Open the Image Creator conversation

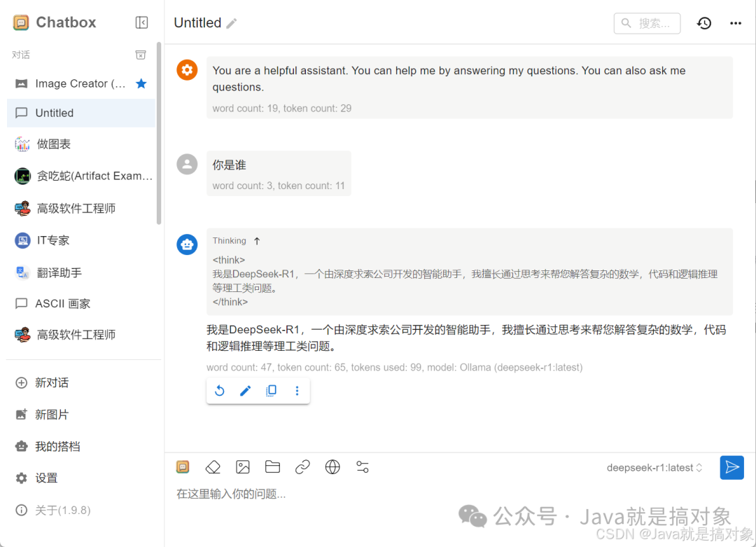tap(80, 83)
